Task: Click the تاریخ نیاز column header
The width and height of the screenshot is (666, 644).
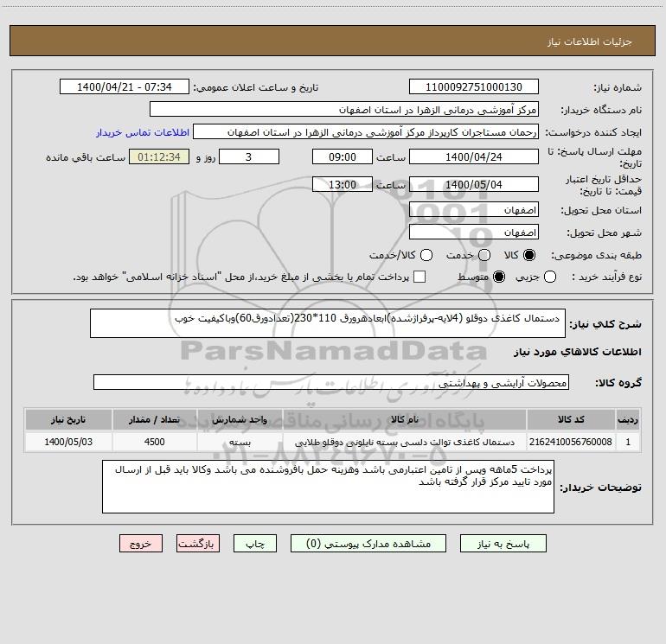Action: click(68, 419)
